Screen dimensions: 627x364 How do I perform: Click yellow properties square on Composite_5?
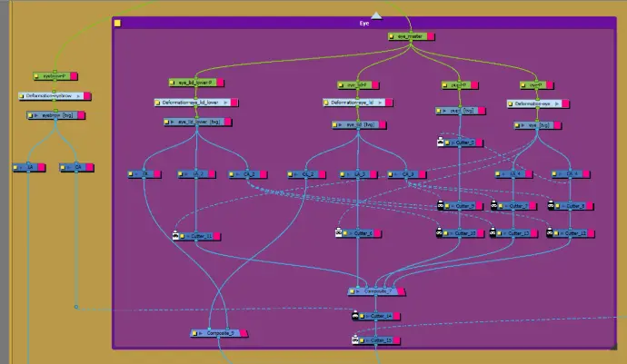click(194, 333)
